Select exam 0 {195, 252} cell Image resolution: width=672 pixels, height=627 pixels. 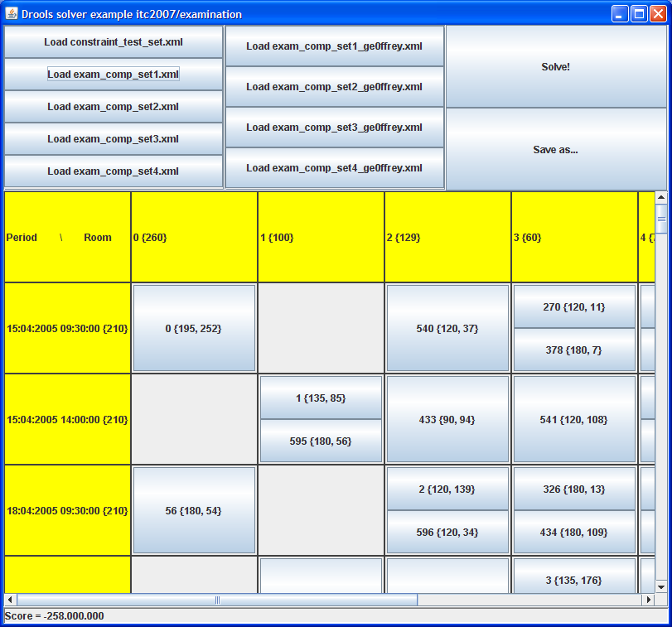click(194, 328)
